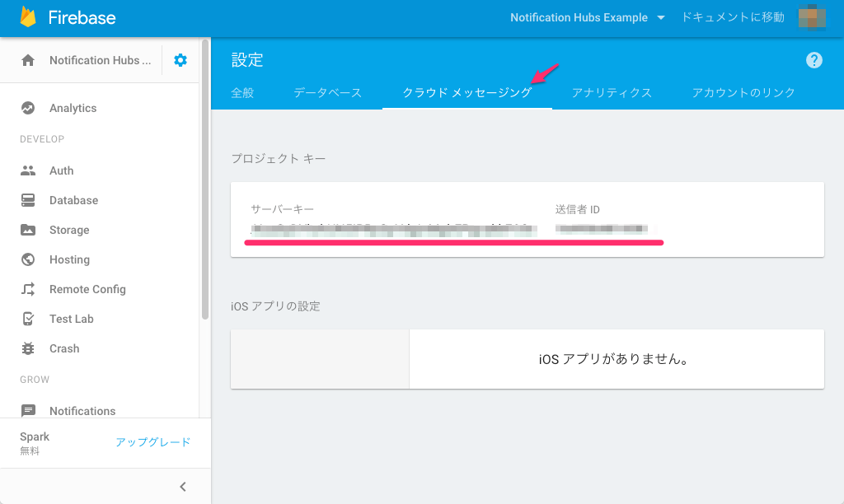Select Auth from the sidebar

pos(60,170)
